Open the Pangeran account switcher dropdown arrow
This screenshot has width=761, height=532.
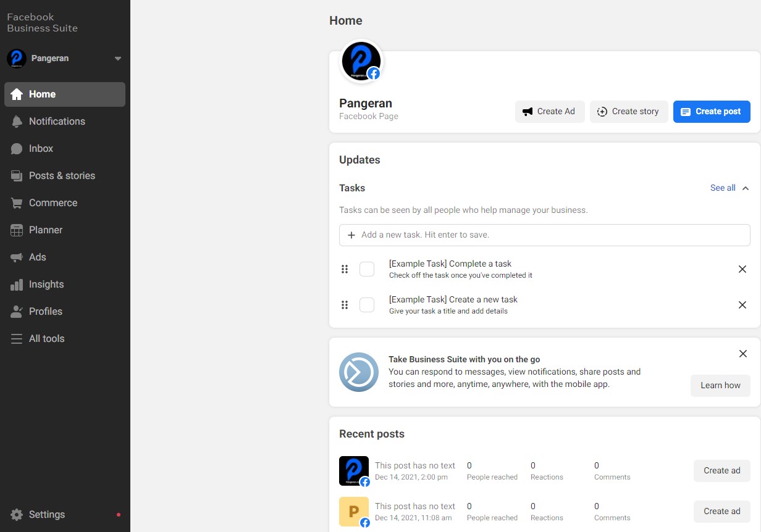(118, 59)
